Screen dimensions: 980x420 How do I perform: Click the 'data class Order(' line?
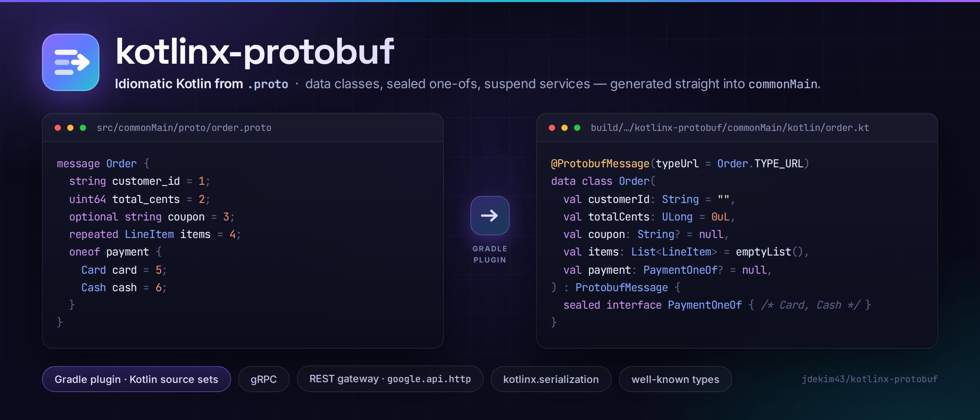603,181
